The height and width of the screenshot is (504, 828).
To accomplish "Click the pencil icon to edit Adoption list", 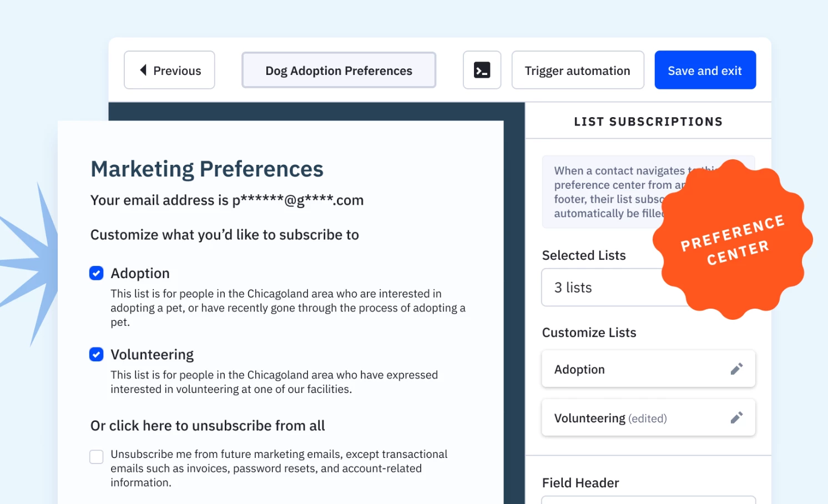I will pyautogui.click(x=737, y=369).
